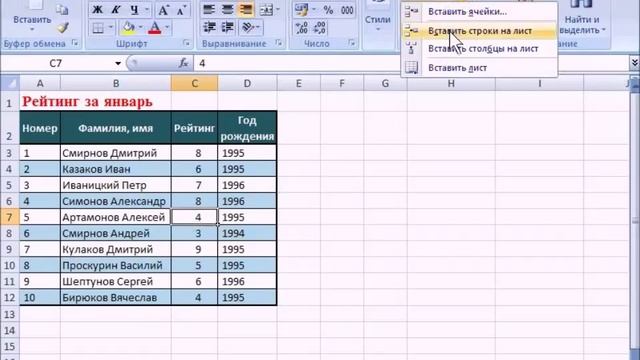Choose Вставить лист menu item
The image size is (640, 360).
pyautogui.click(x=479, y=68)
